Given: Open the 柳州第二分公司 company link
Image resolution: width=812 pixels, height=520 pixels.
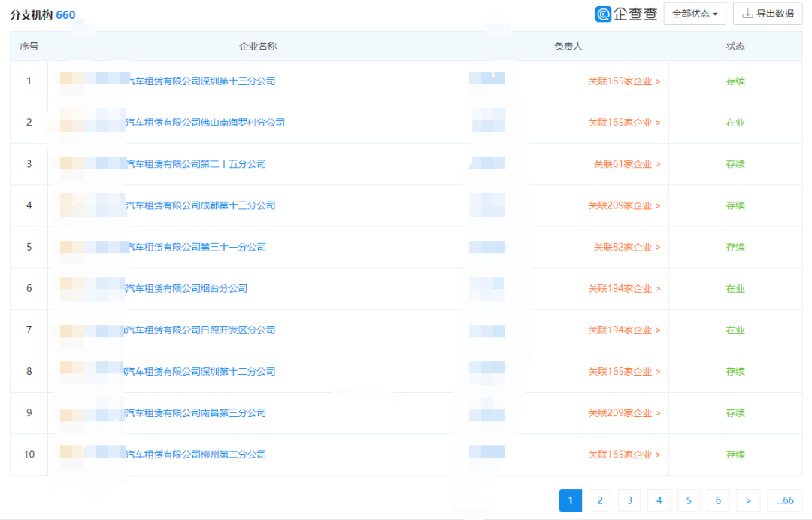Looking at the screenshot, I should 195,455.
